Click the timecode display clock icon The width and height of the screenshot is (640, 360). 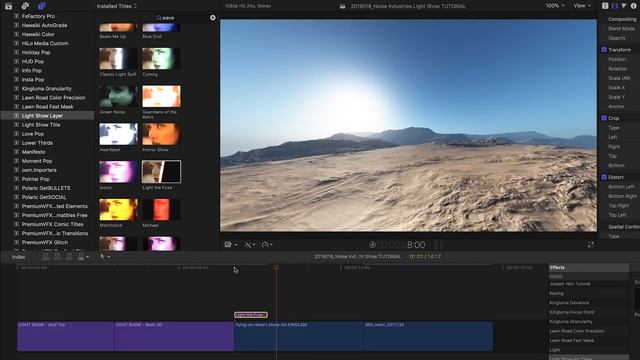tap(372, 244)
